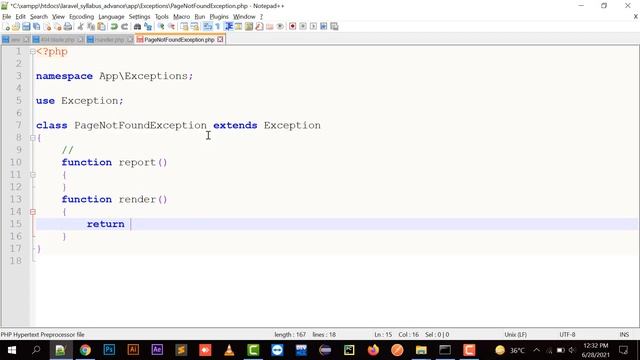Image resolution: width=640 pixels, height=360 pixels.
Task: Open the Language menu
Action: click(x=111, y=17)
